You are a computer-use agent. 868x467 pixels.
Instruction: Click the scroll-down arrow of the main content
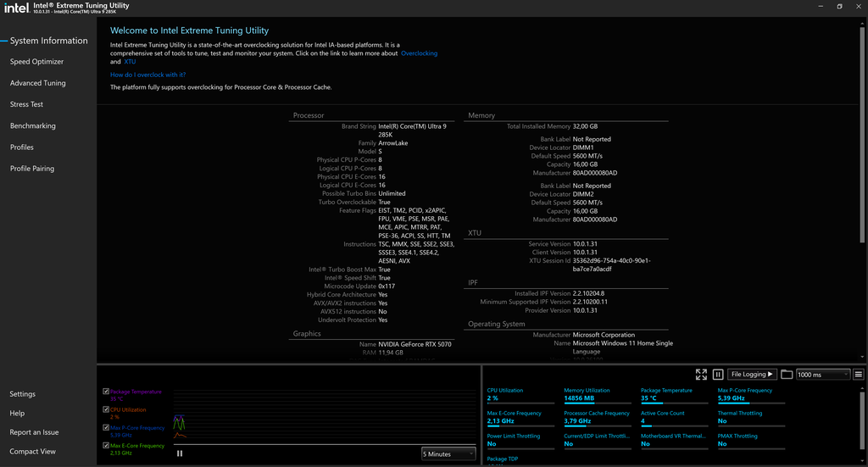click(x=862, y=358)
